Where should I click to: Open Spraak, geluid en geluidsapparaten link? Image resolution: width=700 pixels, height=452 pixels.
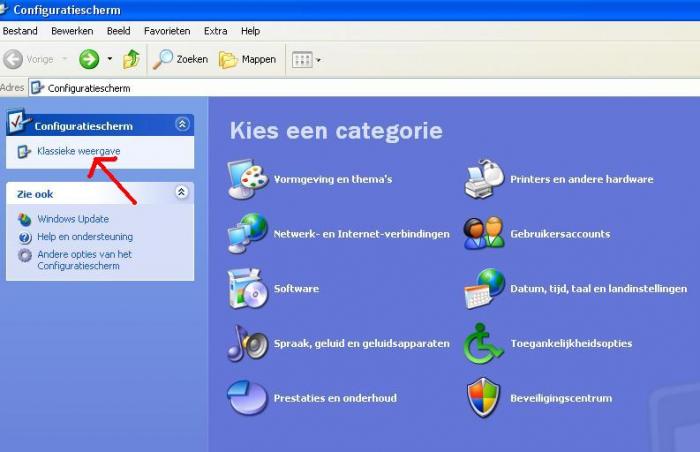[x=362, y=343]
